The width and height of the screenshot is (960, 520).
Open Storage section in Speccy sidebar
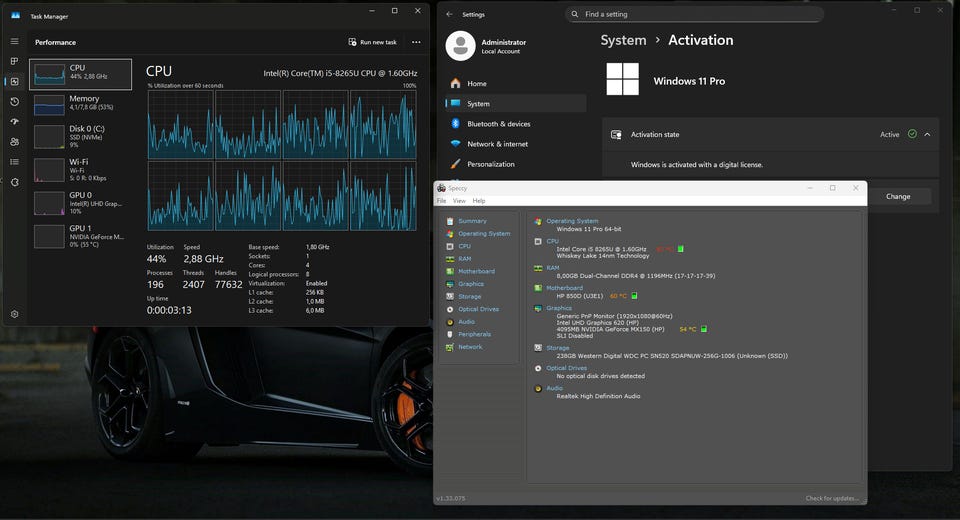[469, 297]
